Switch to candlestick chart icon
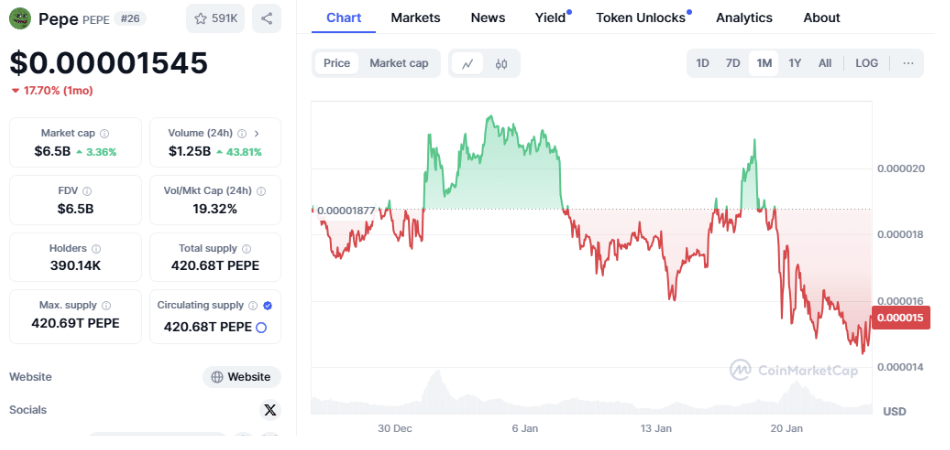Screen dimensions: 950x450 [x=502, y=63]
